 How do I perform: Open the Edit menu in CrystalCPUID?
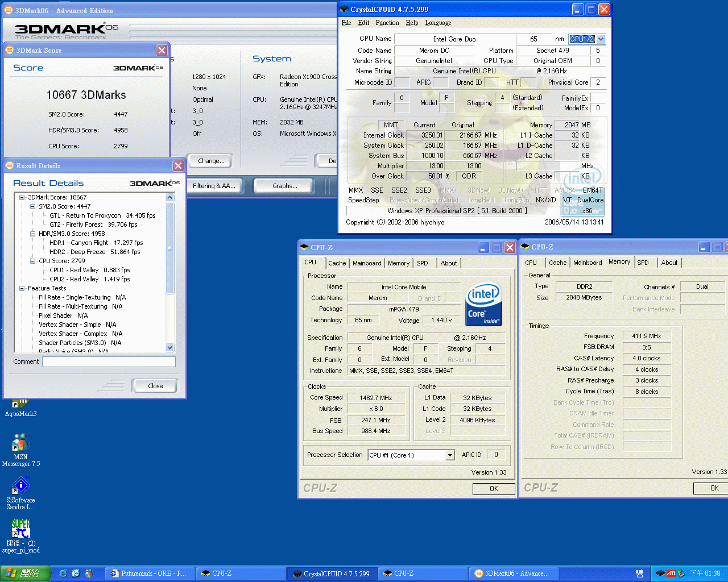(x=364, y=23)
